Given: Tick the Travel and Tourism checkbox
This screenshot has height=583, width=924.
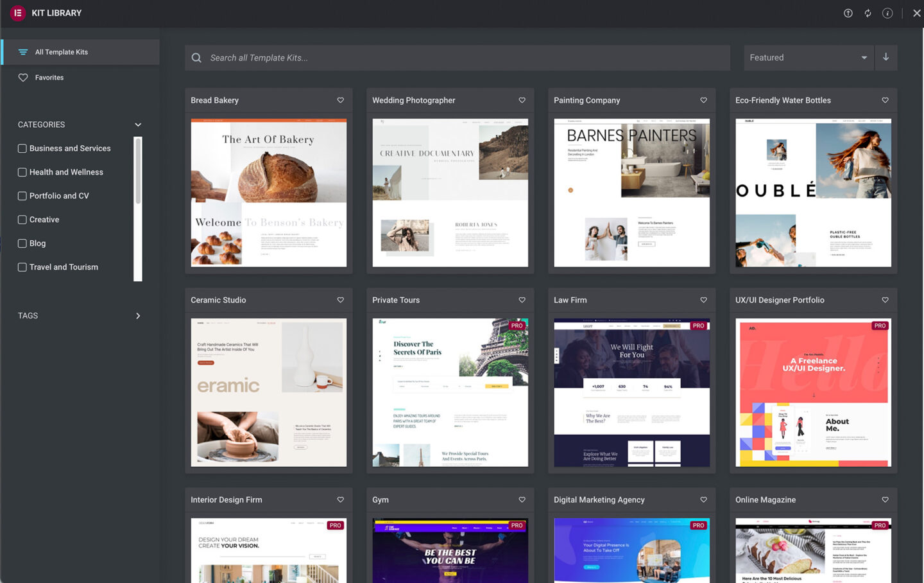Looking at the screenshot, I should tap(22, 267).
